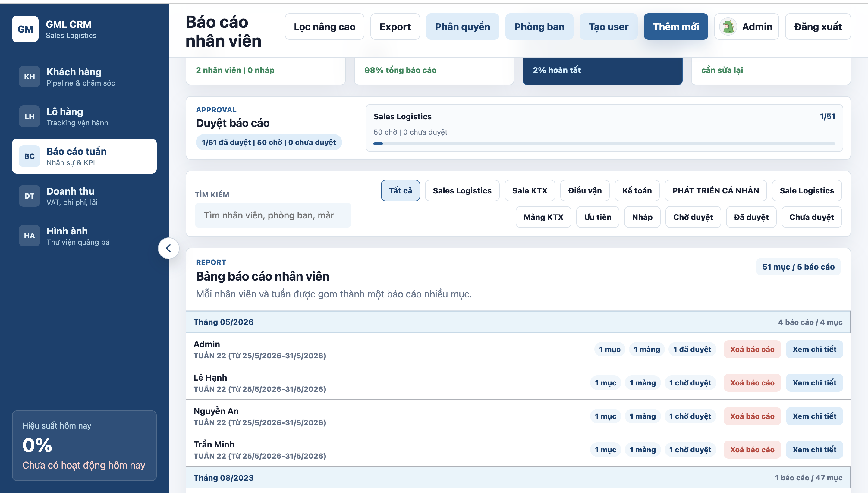The image size is (868, 493).
Task: Open the Khách hàng menu
Action: point(84,77)
